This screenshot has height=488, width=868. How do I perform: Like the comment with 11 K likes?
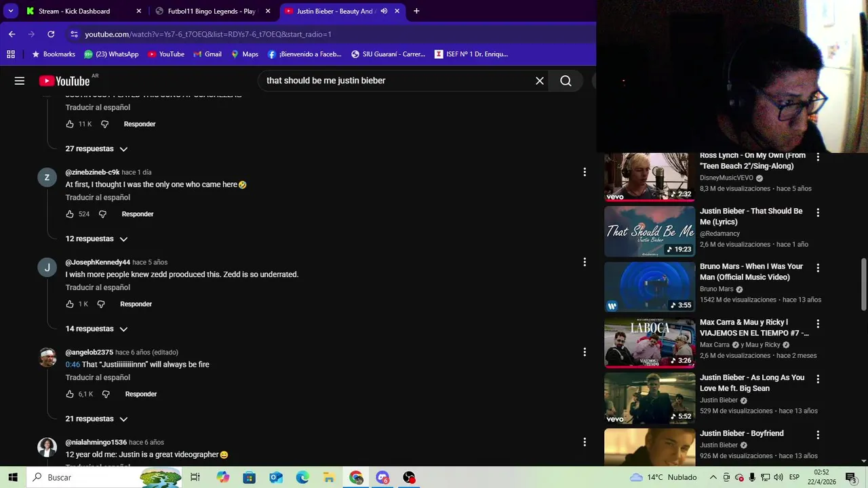point(70,124)
